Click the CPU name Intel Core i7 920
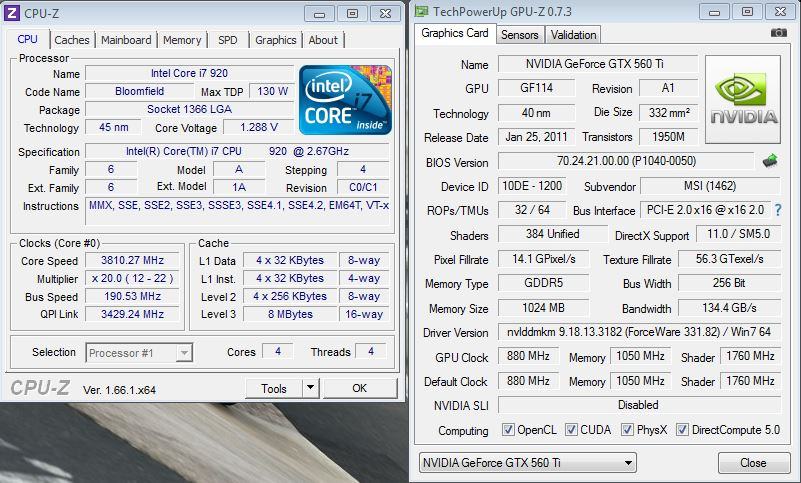 (189, 73)
